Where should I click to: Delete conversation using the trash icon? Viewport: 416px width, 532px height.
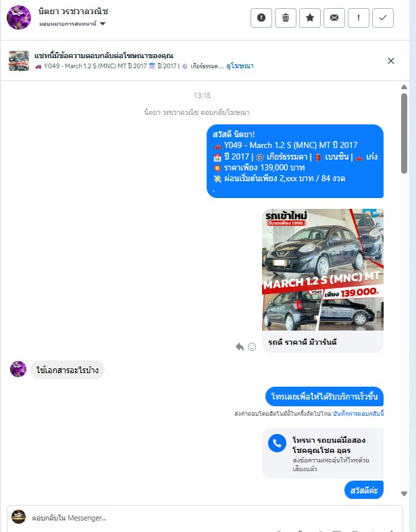pyautogui.click(x=286, y=18)
